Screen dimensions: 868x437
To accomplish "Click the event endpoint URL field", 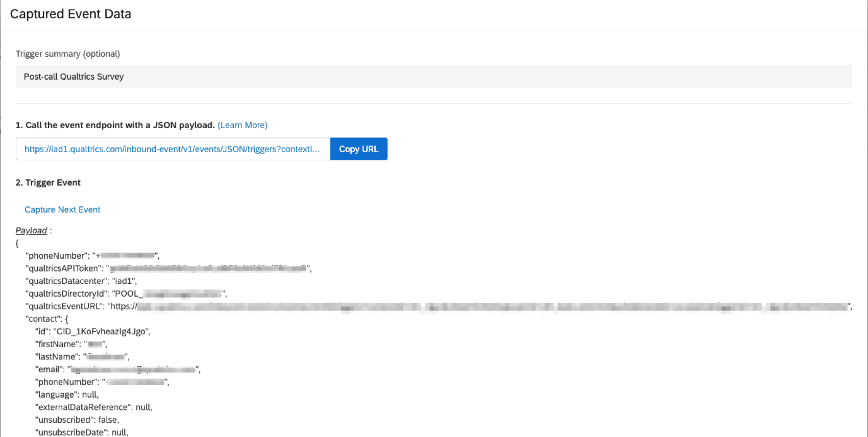I will (x=173, y=149).
